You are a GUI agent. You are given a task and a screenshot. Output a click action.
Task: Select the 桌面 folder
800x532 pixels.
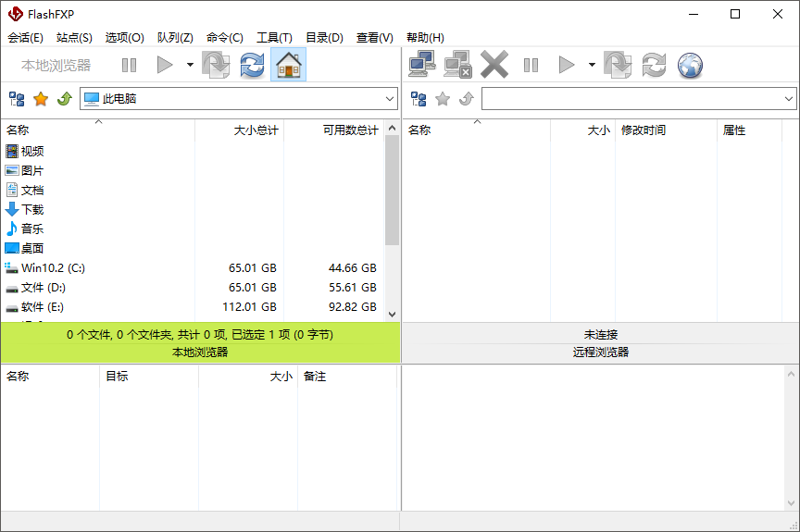pos(24,248)
